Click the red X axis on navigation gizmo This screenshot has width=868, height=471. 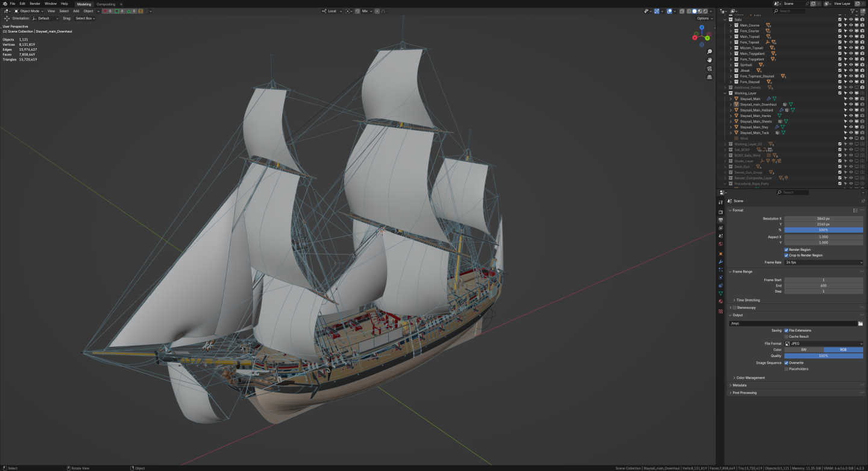(x=694, y=38)
